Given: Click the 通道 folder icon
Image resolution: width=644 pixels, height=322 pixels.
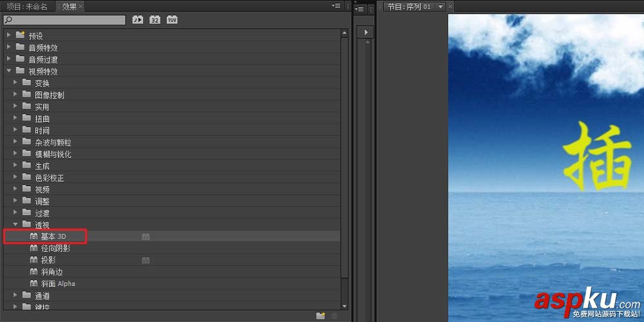Looking at the screenshot, I should [x=26, y=296].
